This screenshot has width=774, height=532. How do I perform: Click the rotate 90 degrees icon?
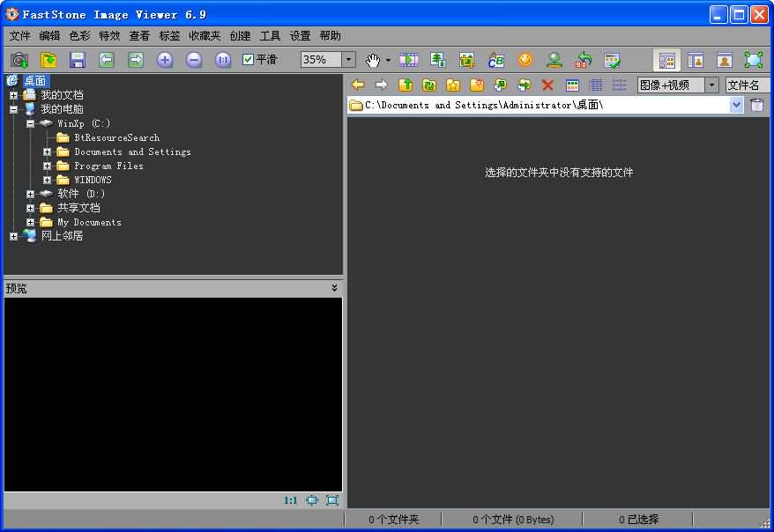point(584,60)
